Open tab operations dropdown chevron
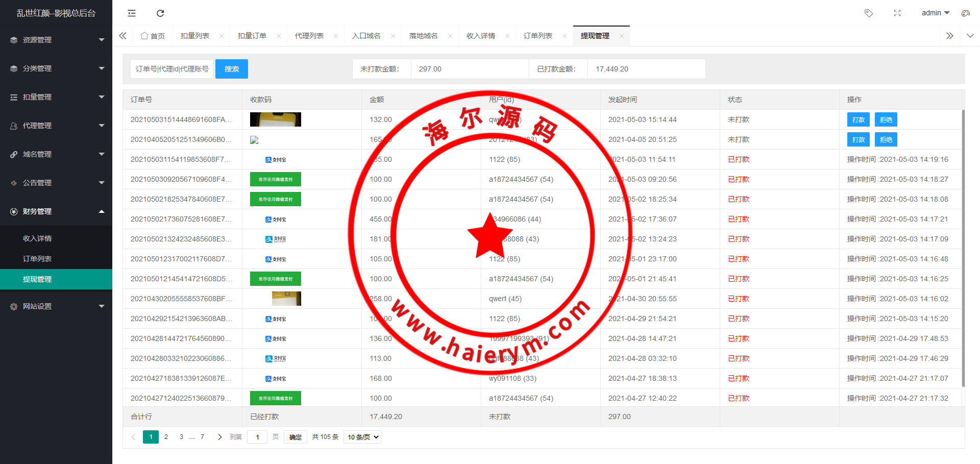980x464 pixels. [970, 36]
